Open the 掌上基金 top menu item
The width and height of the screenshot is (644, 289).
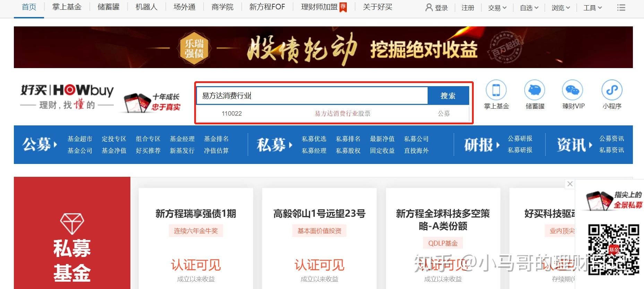67,7
